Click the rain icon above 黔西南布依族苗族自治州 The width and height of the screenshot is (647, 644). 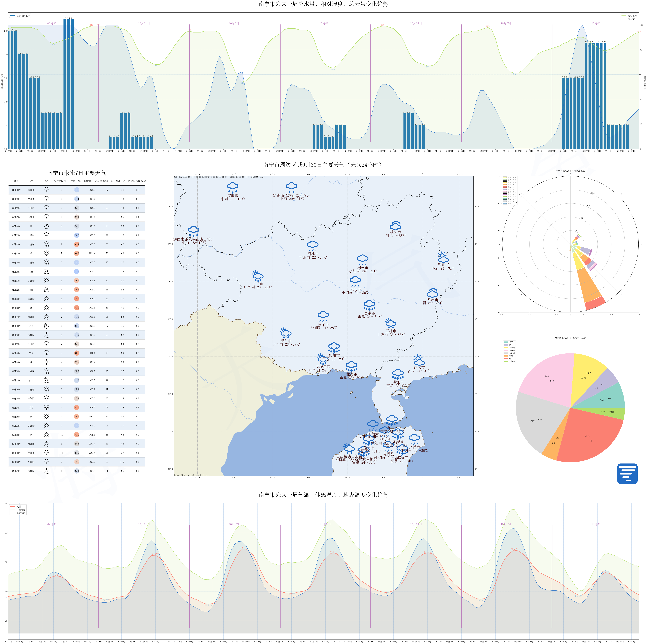pyautogui.click(x=194, y=232)
